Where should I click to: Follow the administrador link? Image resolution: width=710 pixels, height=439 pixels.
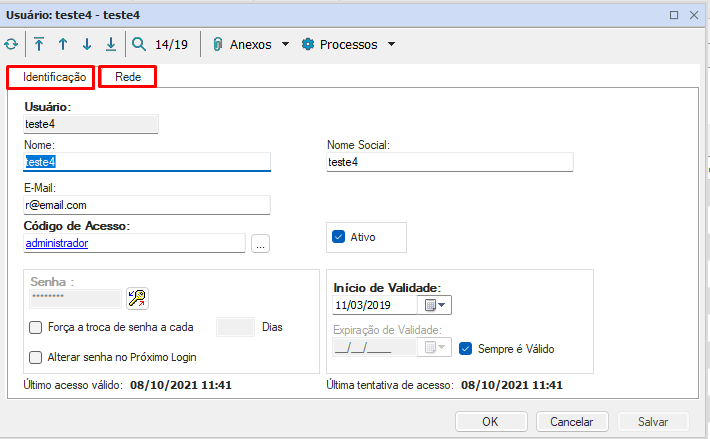click(x=57, y=243)
